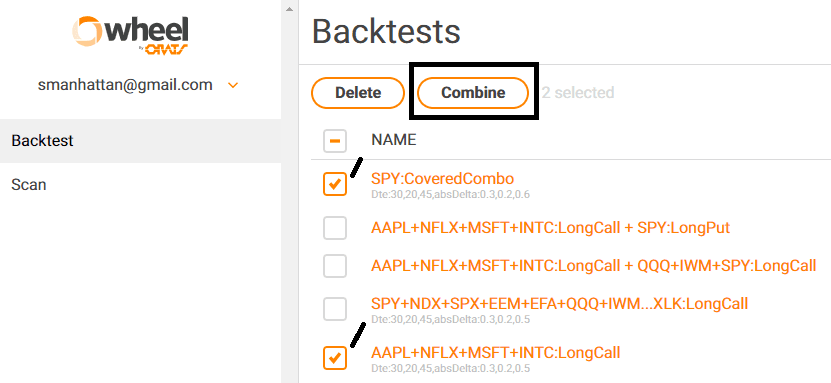Open the account dropdown chevron
This screenshot has height=383, width=831.
click(x=233, y=85)
